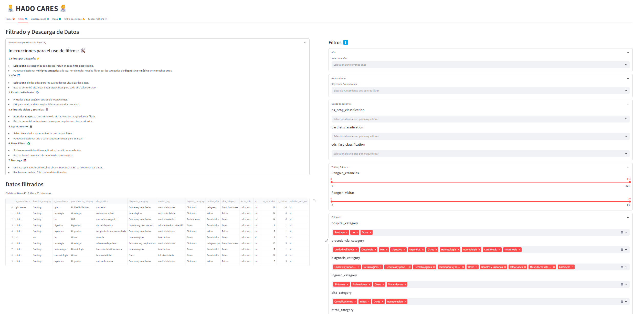Screen dimensions: 644x314
Task: Remove the Unidad Paliativos tag
Action: click(x=356, y=250)
